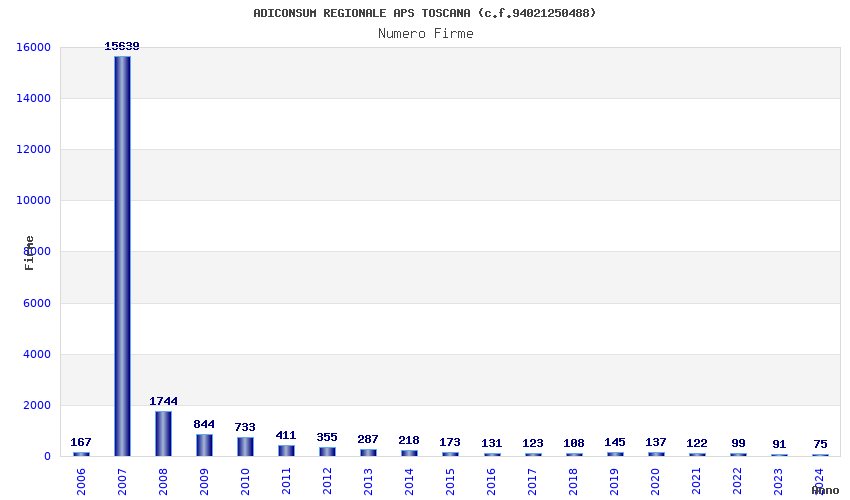Viewport: 850px width, 500px height.
Task: Click the y-axis tick label 10000
Action: 34,201
